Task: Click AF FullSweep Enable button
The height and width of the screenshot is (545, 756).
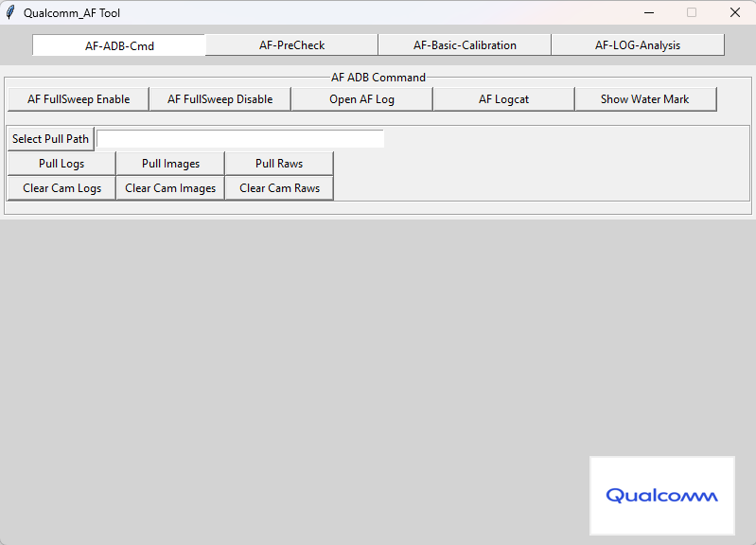Action: (79, 98)
